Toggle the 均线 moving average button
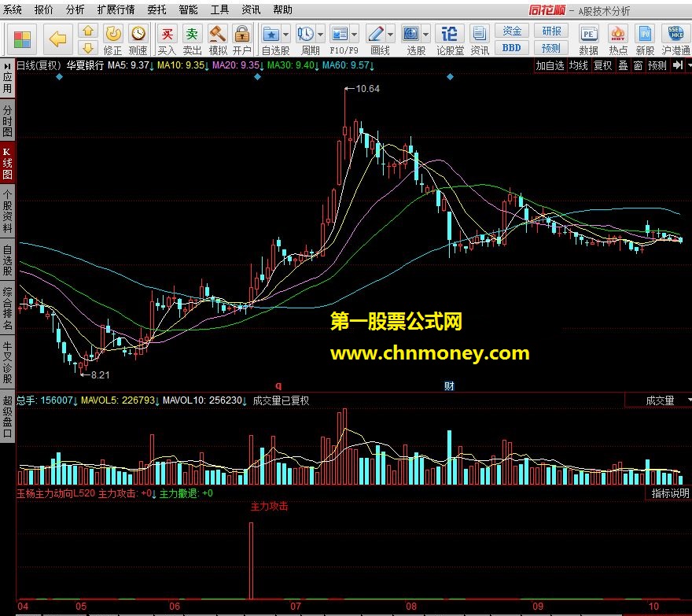 pos(578,65)
